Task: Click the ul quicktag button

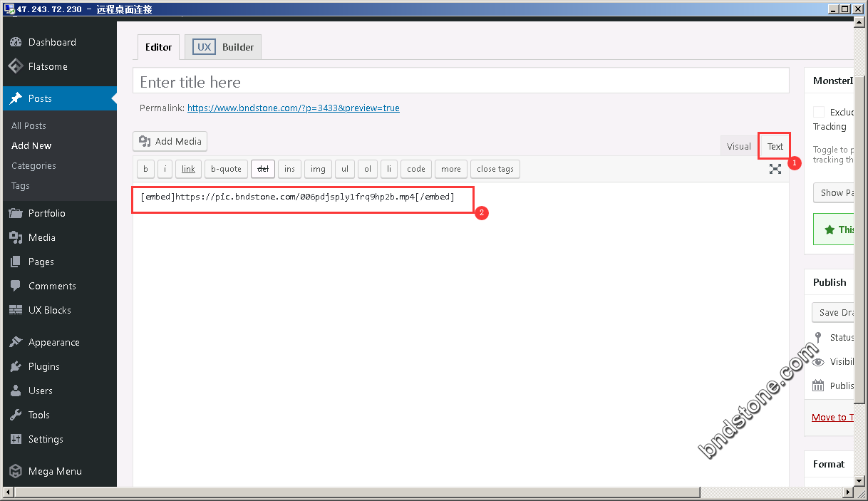Action: pyautogui.click(x=345, y=169)
